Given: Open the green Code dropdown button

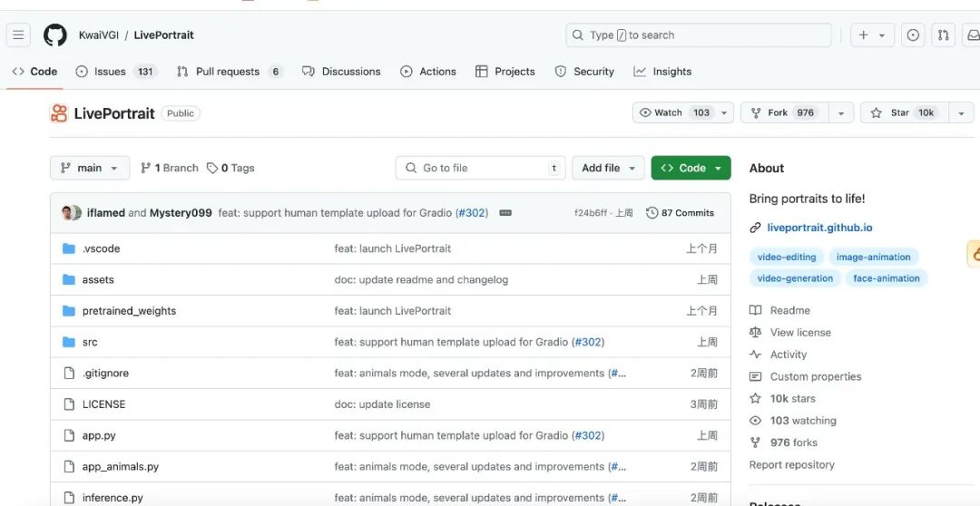Looking at the screenshot, I should (691, 168).
